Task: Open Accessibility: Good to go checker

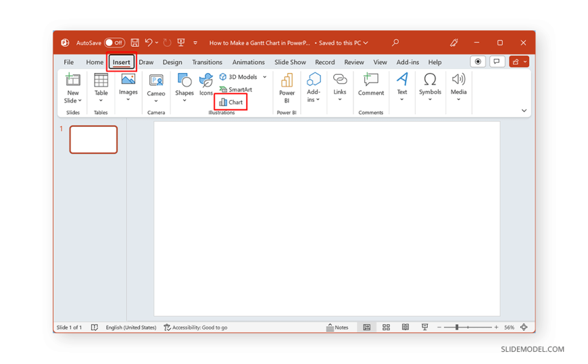Action: (x=196, y=328)
